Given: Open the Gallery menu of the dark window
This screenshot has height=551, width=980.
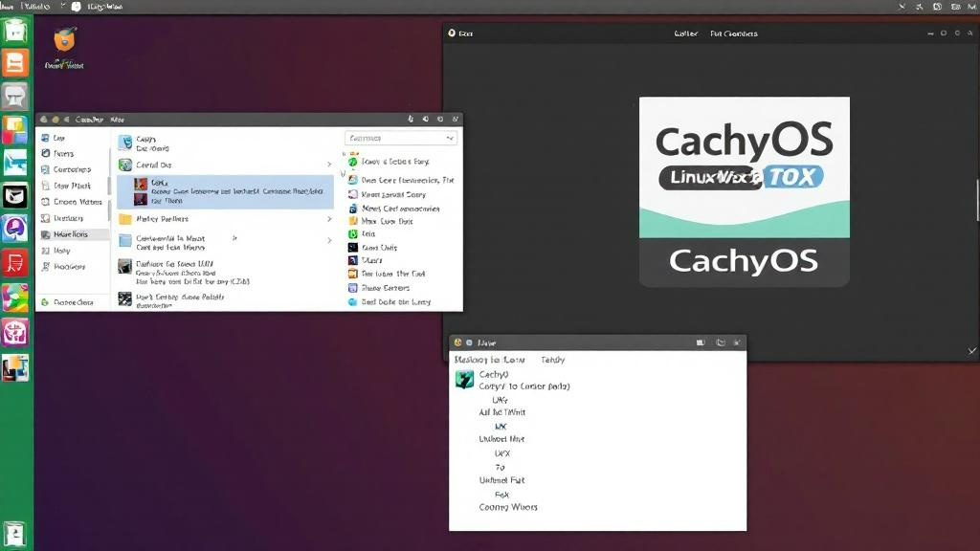Looking at the screenshot, I should [x=685, y=33].
